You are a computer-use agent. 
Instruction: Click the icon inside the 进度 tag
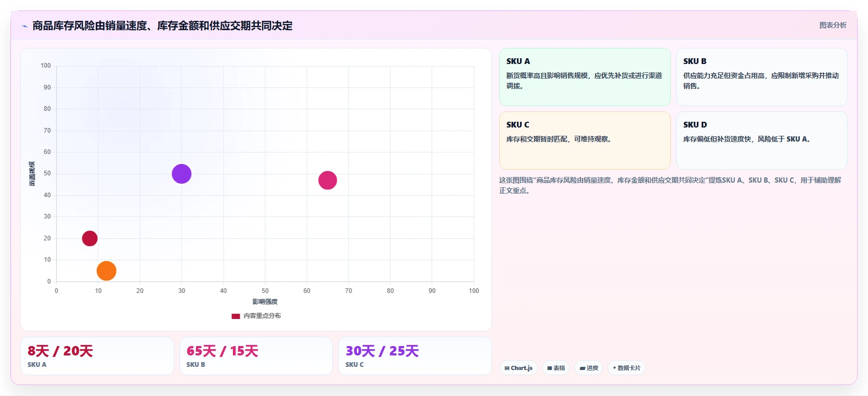pyautogui.click(x=582, y=368)
